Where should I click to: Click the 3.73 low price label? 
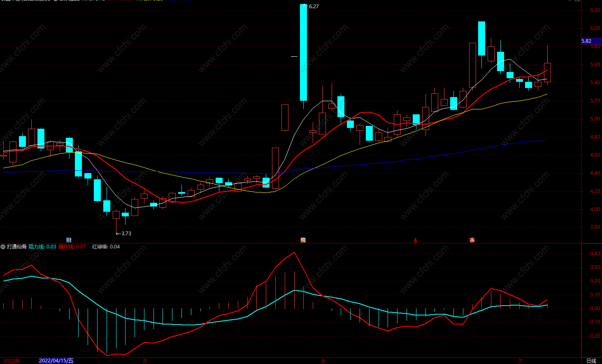coord(126,234)
